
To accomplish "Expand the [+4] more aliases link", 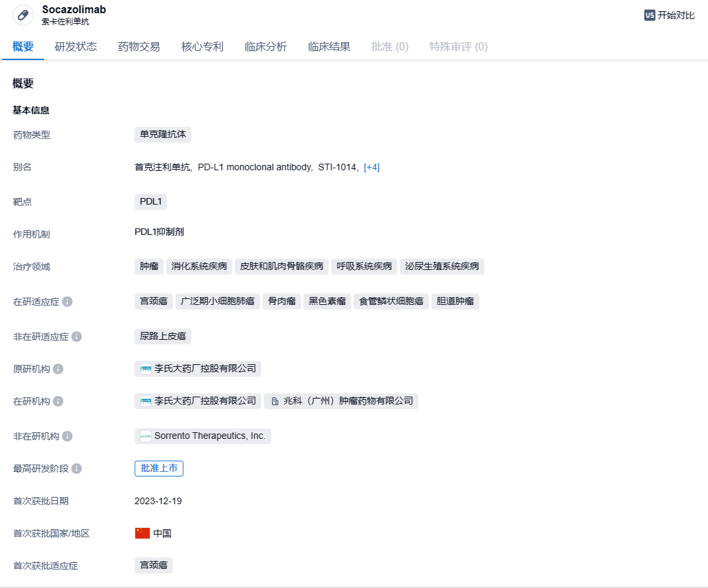I will (x=371, y=168).
